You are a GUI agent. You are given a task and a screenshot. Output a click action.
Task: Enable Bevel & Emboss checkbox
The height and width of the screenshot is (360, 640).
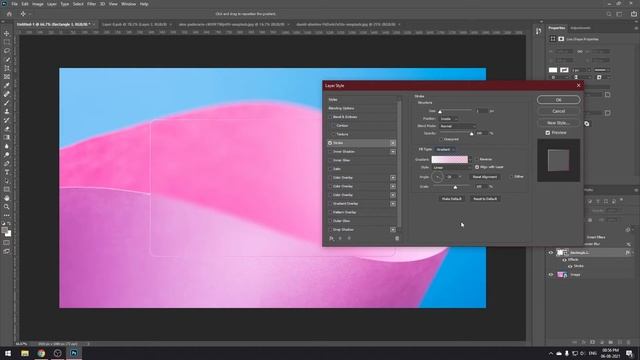[330, 117]
